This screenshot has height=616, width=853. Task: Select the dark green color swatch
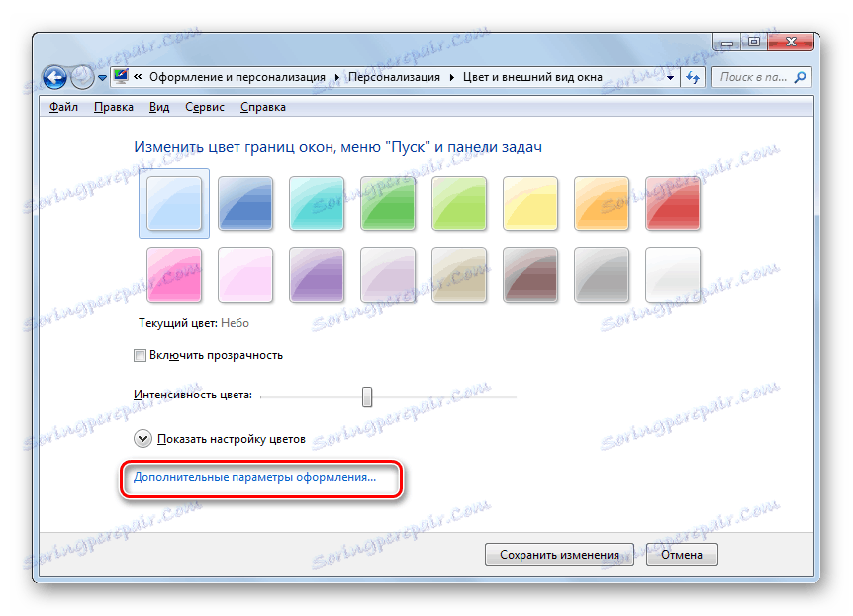pos(388,204)
